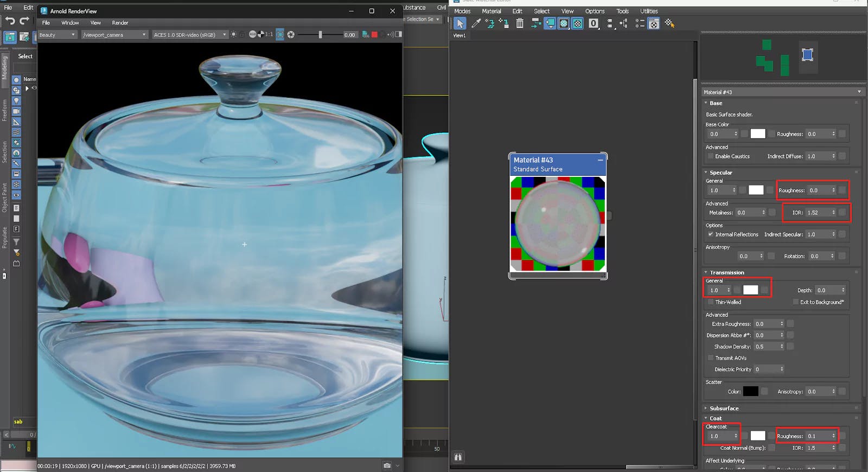Click the Base Color white swatch

click(758, 134)
